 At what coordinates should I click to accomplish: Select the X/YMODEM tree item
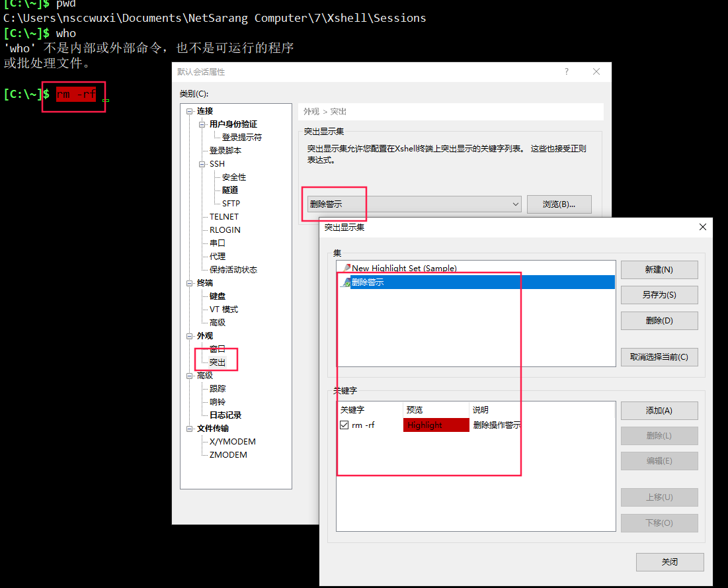pyautogui.click(x=232, y=442)
